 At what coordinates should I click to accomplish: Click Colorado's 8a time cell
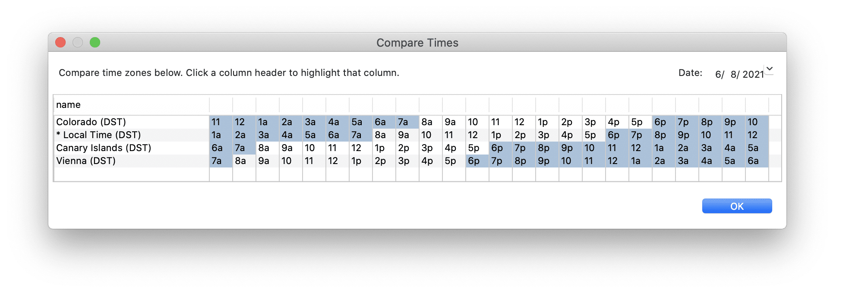[x=430, y=122]
